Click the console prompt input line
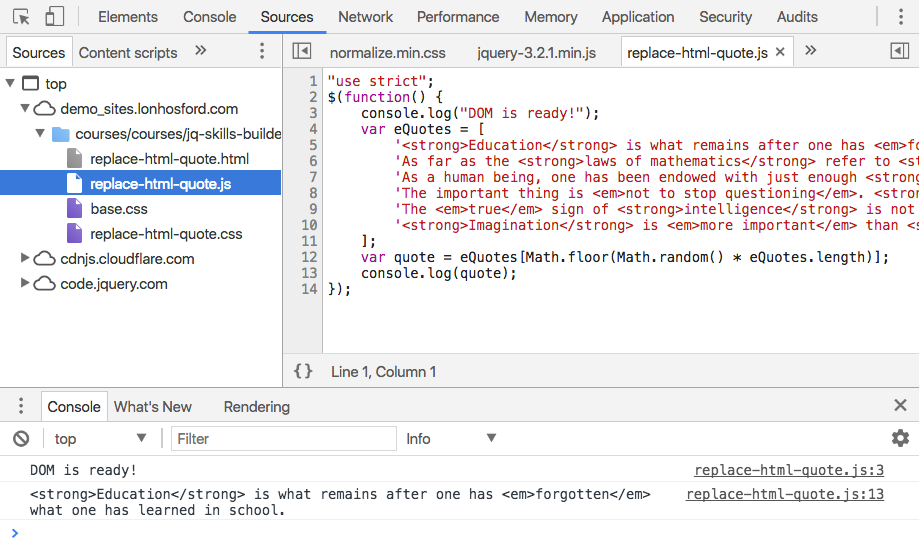Image resolution: width=919 pixels, height=540 pixels. click(460, 532)
